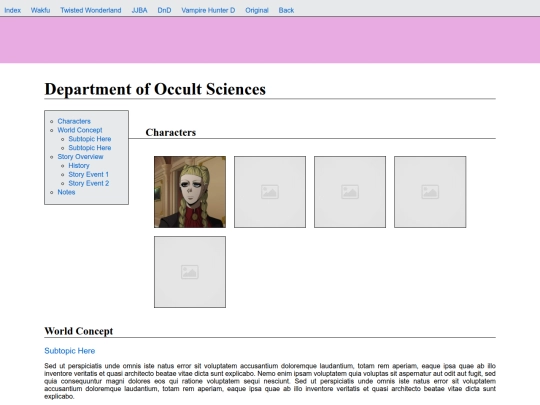Jump to Characters in the contents box
Screen dimensions: 540x405
click(74, 121)
